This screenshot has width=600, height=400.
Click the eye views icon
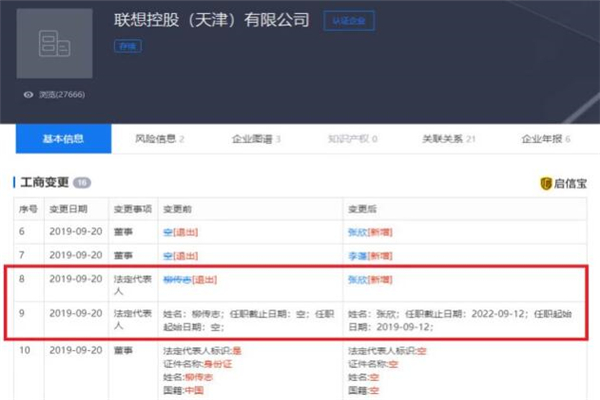[x=28, y=95]
